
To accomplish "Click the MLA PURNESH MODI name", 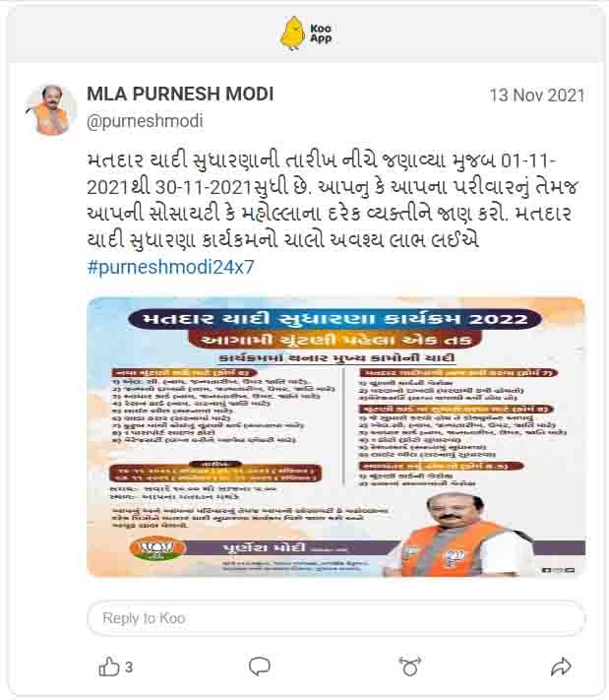I will pos(180,94).
